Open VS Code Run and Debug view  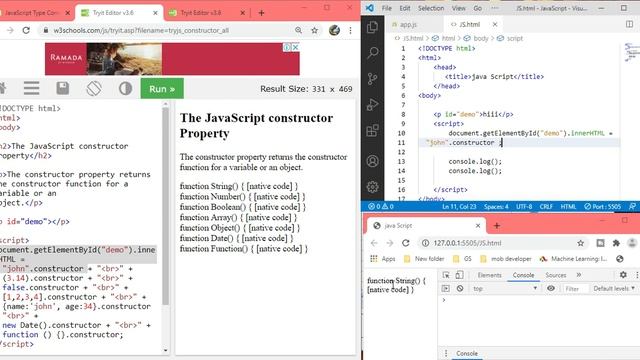point(372,104)
